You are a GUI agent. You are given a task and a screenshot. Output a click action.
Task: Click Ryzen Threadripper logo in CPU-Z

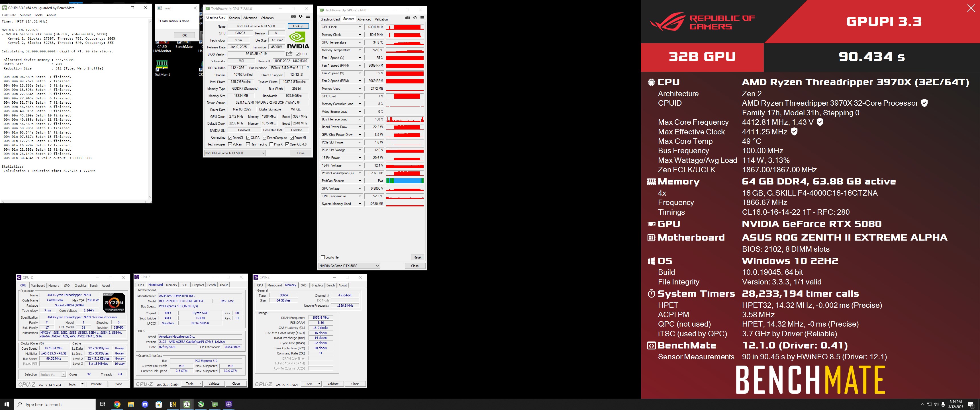[x=114, y=303]
